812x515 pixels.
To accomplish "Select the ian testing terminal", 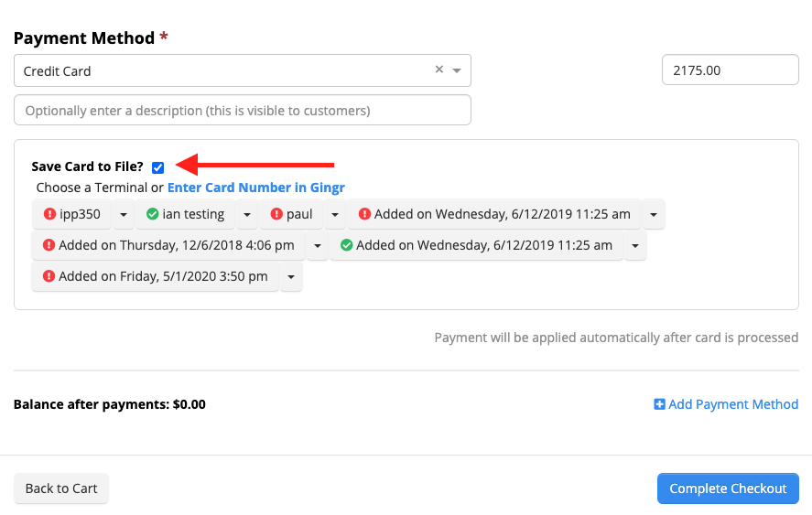I will tap(185, 214).
